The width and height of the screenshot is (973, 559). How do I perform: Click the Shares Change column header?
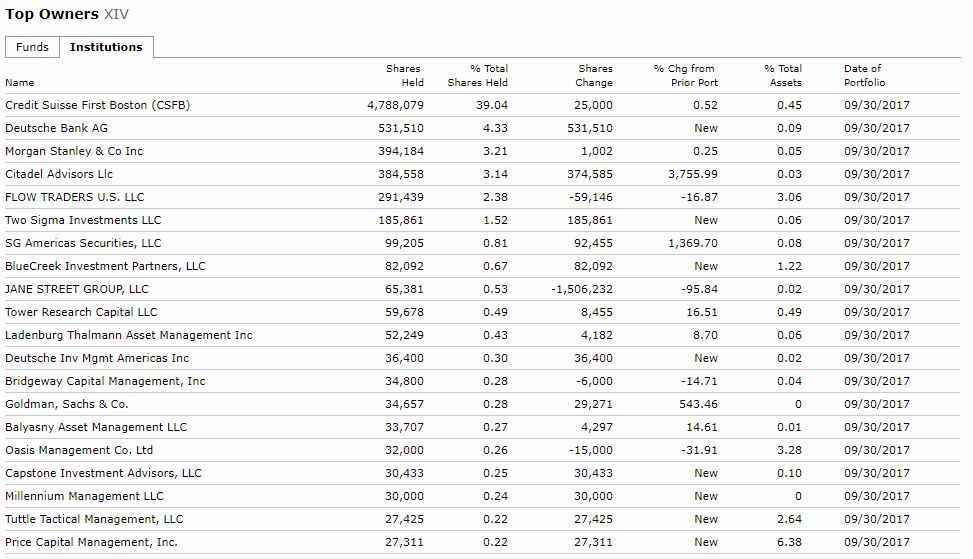[594, 76]
